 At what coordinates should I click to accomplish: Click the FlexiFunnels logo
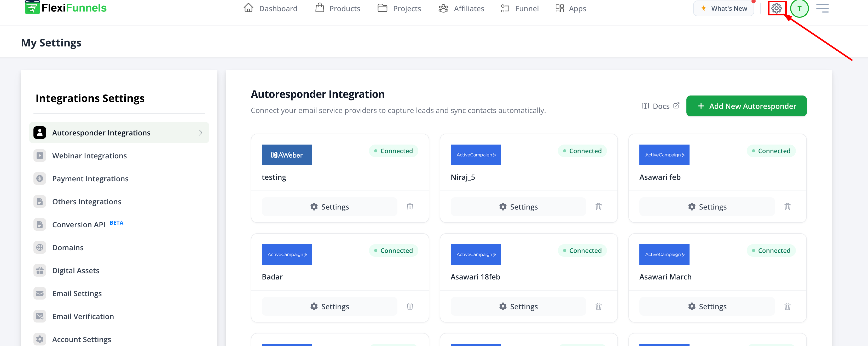(x=66, y=8)
